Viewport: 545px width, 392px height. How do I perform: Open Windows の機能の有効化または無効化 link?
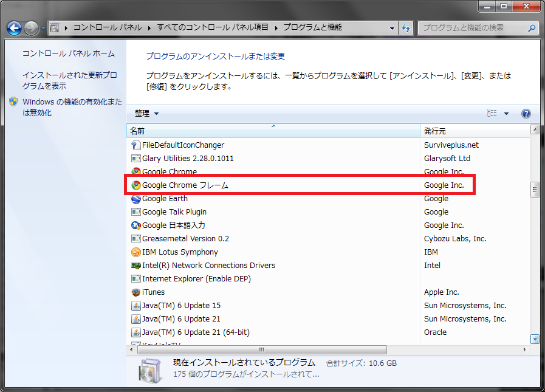[x=72, y=107]
